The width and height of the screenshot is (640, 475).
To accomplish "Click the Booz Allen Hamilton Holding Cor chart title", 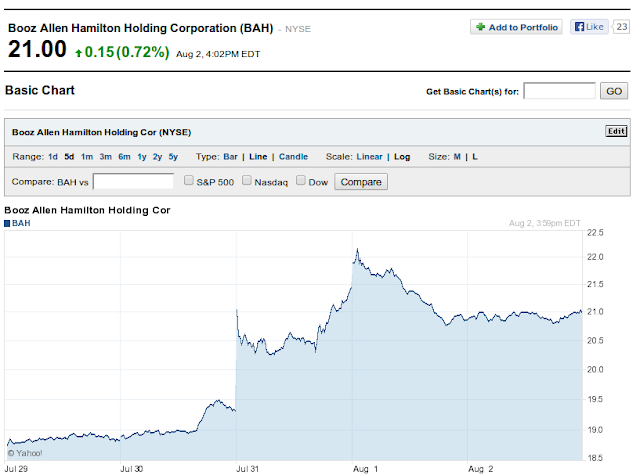I will (87, 210).
